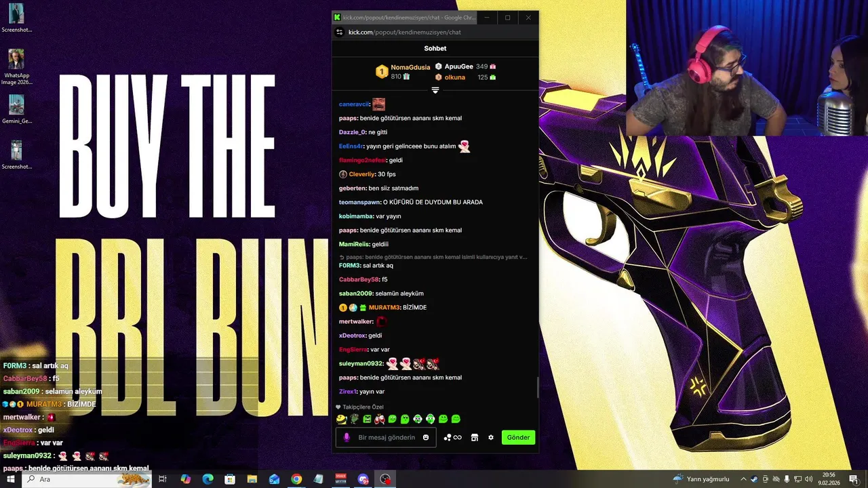
Task: Click the top Screenshot desktop icon
Action: pyautogui.click(x=16, y=18)
